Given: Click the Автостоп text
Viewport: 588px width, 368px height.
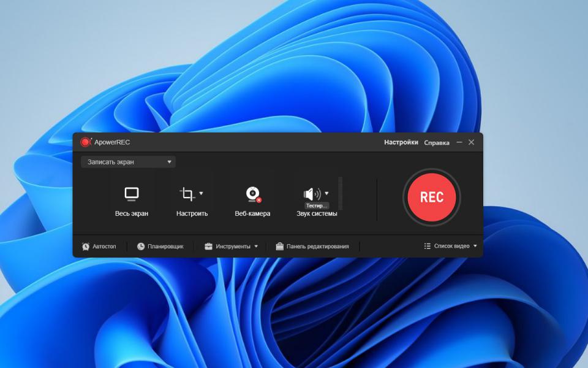Looking at the screenshot, I should (104, 247).
